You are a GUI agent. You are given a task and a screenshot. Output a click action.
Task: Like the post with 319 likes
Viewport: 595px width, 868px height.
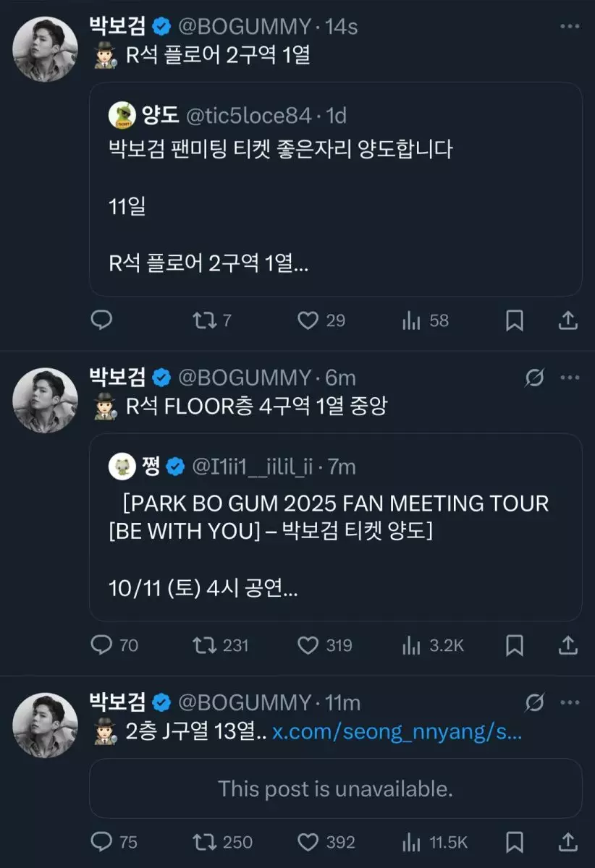(x=308, y=644)
